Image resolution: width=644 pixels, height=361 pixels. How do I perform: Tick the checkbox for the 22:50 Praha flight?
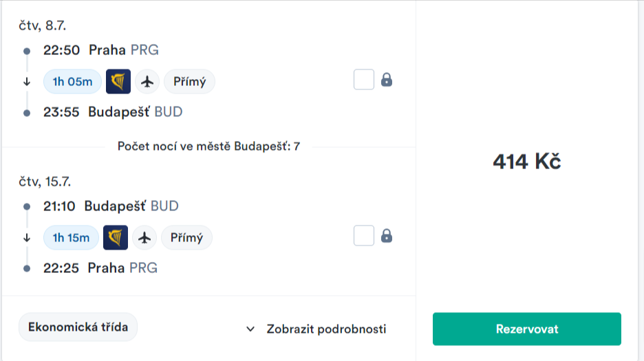coord(364,80)
